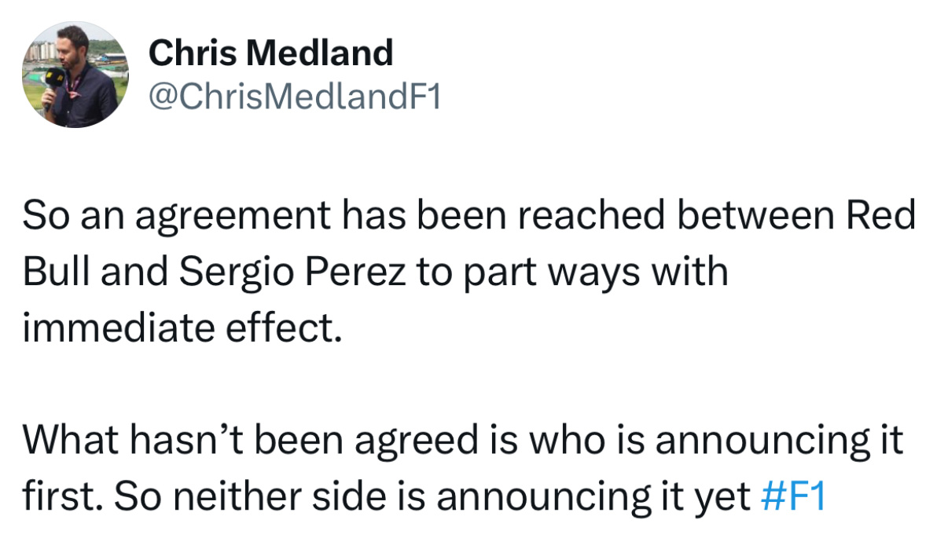Click the phrase 'neither side'
Viewport: 948px width, 560px height.
[250, 496]
